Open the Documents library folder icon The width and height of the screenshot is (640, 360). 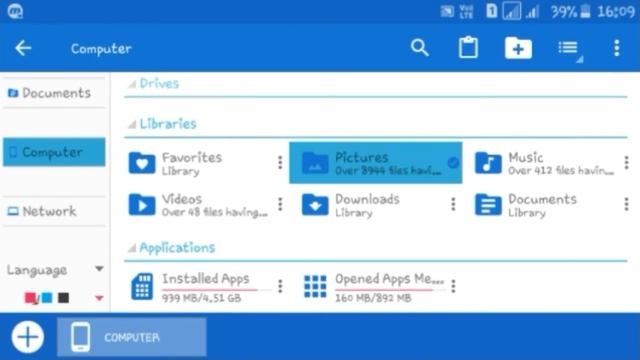click(488, 204)
